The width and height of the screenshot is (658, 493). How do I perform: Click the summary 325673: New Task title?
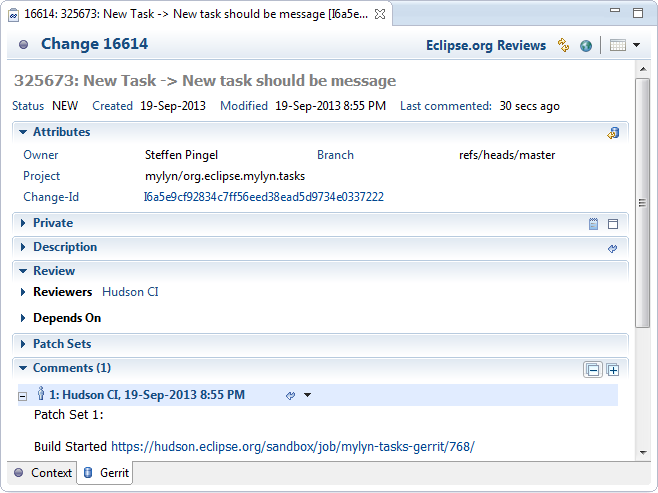click(x=205, y=81)
